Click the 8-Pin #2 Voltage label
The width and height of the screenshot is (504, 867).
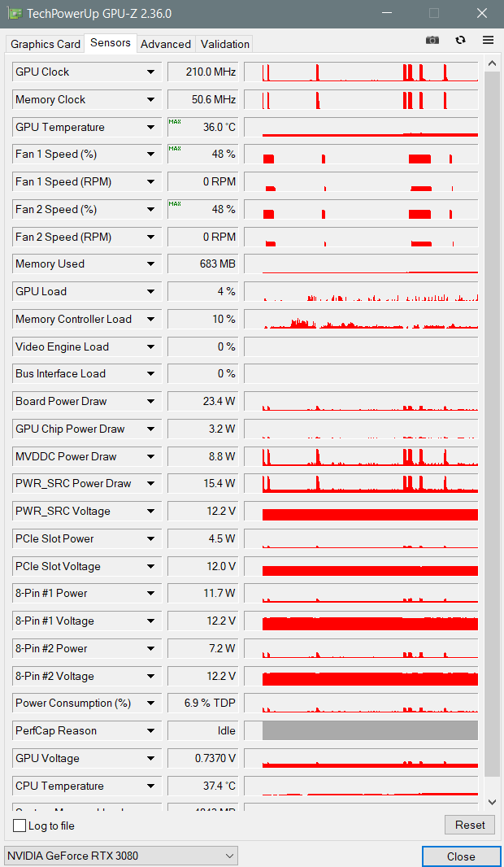[x=54, y=676]
